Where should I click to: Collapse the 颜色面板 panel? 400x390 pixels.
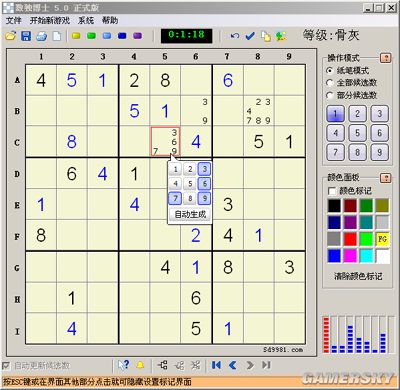point(386,178)
